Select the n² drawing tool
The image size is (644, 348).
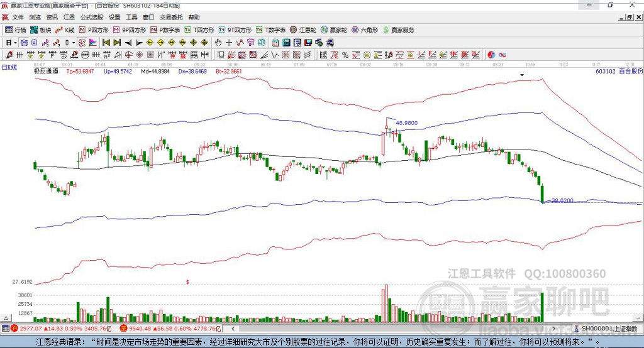click(107, 55)
